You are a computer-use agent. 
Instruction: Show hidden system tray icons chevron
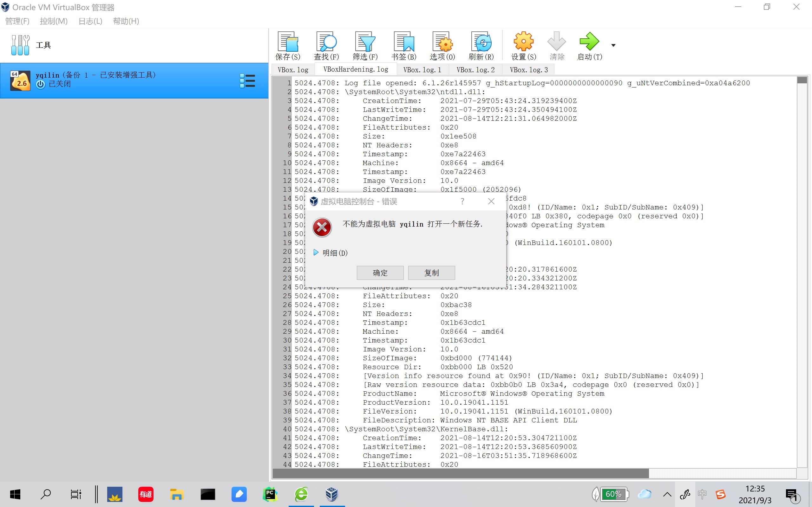(x=667, y=494)
